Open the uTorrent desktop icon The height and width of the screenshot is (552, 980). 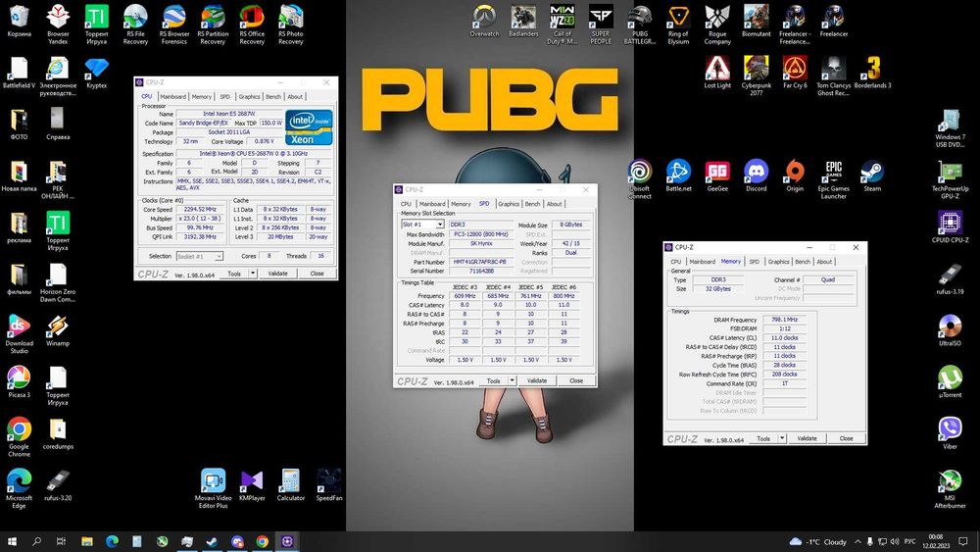(950, 382)
